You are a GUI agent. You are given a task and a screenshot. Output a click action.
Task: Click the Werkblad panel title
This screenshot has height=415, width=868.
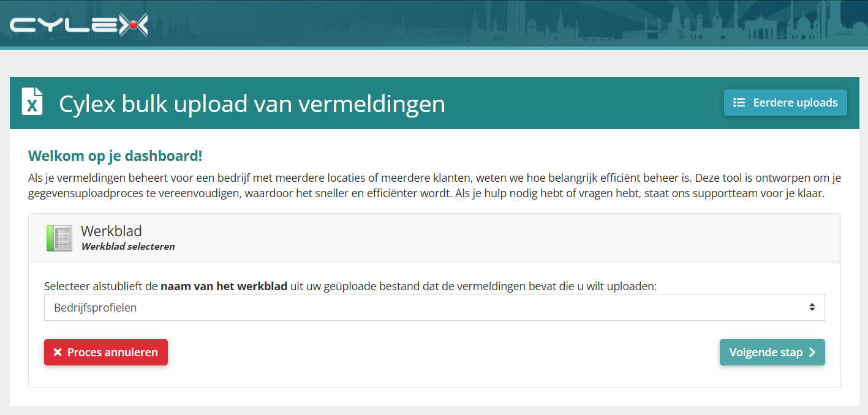(111, 231)
